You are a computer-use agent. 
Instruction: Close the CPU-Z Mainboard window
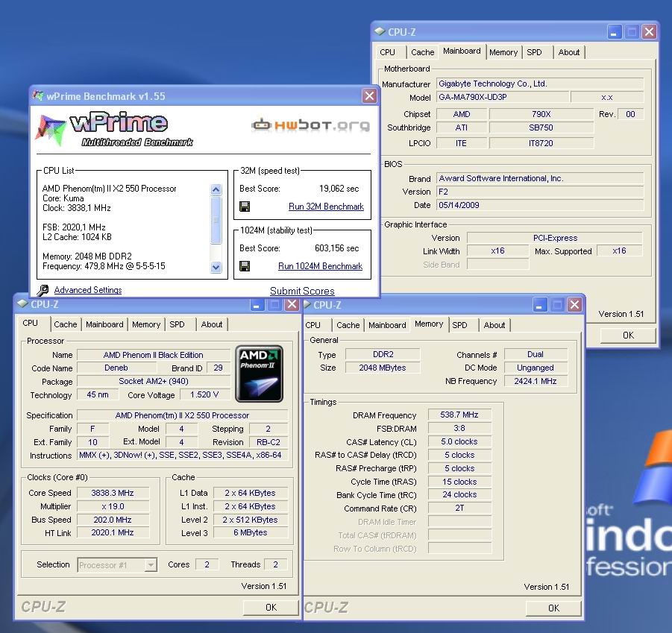650,32
